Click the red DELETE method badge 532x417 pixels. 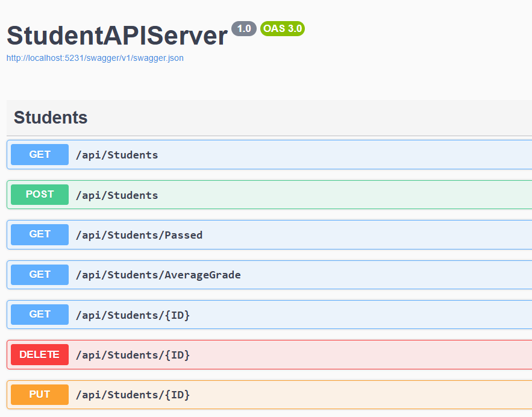tap(40, 355)
